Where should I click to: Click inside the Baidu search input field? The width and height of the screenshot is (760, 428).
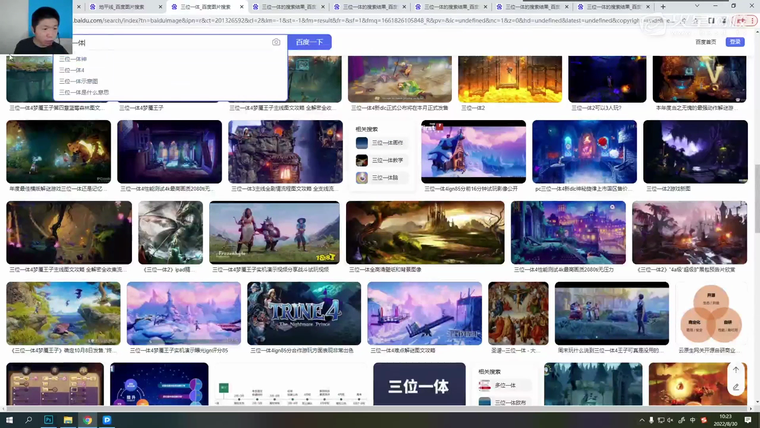[x=170, y=42]
